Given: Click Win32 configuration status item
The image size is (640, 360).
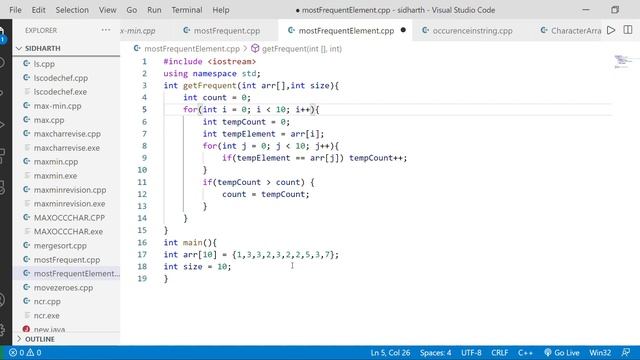Looking at the screenshot, I should (x=600, y=353).
